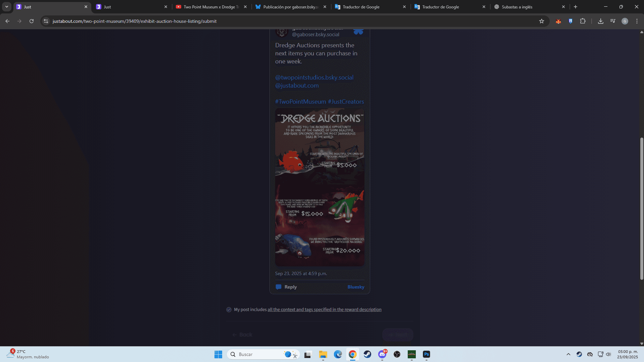Click the Reply speech bubble icon

(279, 287)
